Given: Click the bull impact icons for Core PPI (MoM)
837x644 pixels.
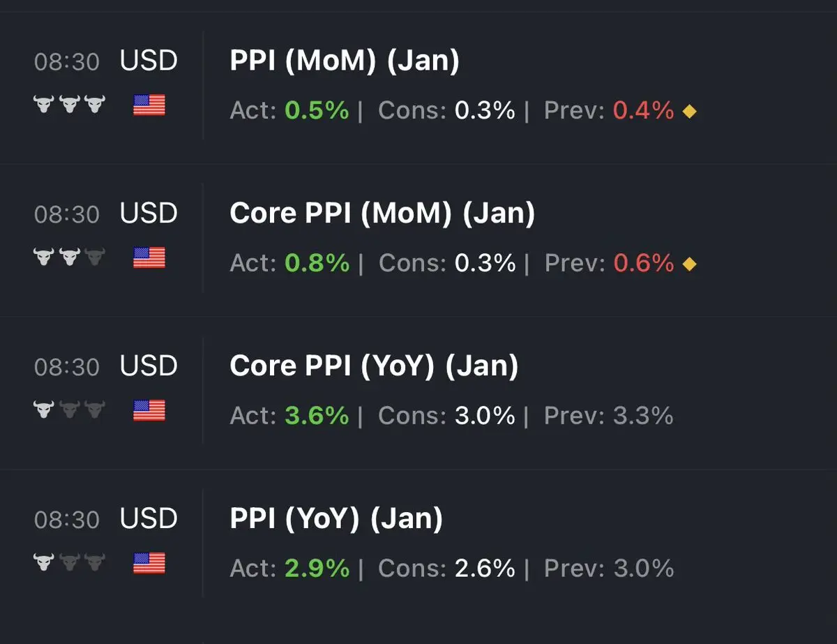Looking at the screenshot, I should 69,258.
